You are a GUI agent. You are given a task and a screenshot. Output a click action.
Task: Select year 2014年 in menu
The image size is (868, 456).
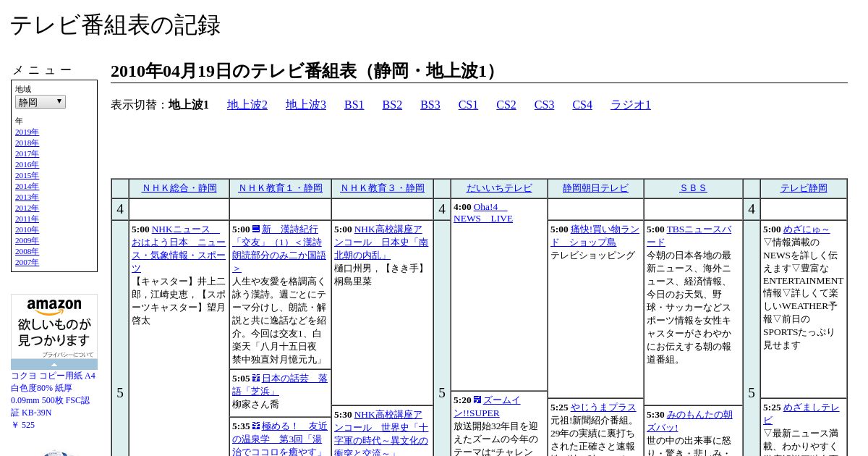pyautogui.click(x=27, y=187)
